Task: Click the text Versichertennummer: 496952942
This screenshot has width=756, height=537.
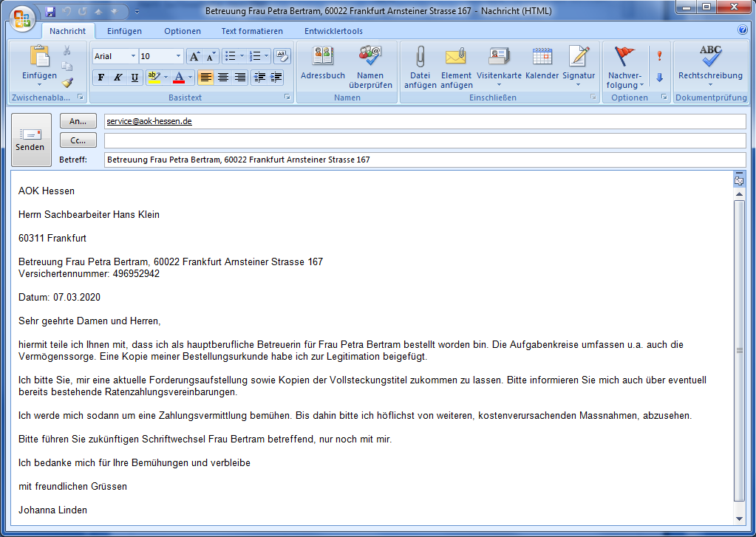Action: tap(89, 274)
